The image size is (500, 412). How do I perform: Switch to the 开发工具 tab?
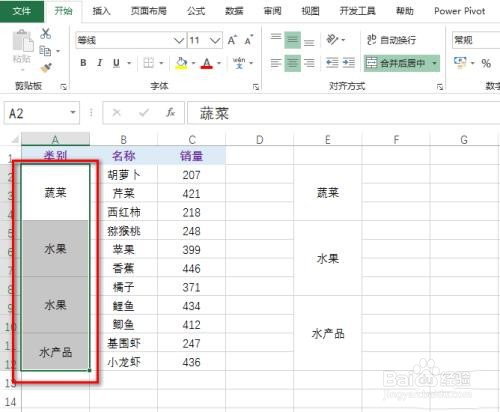tap(357, 11)
